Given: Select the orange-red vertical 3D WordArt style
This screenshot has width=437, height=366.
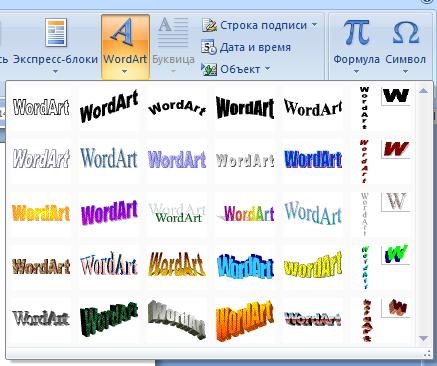Looking at the screenshot, I should [366, 320].
